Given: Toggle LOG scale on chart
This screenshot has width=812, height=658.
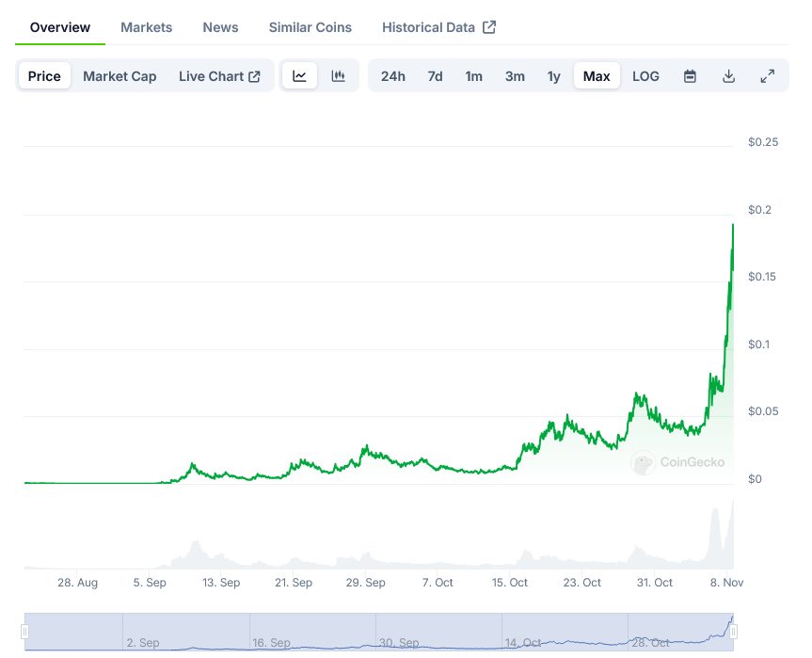Looking at the screenshot, I should [645, 76].
